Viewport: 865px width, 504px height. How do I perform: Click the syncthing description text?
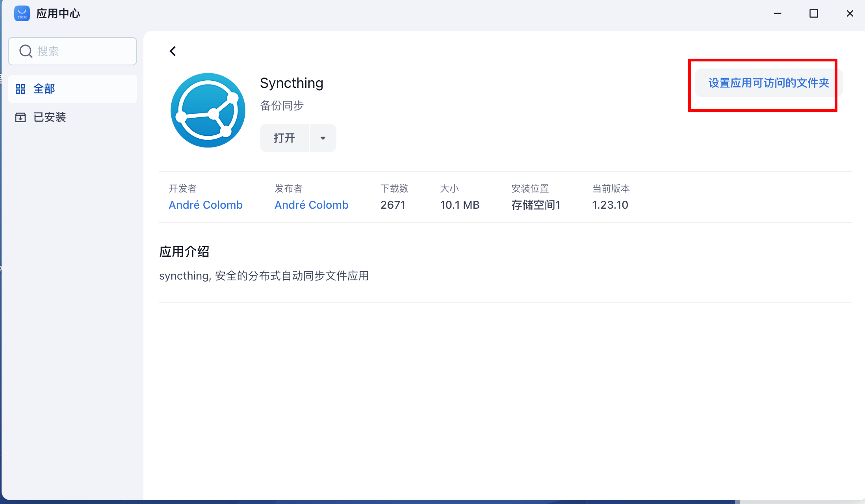click(264, 276)
